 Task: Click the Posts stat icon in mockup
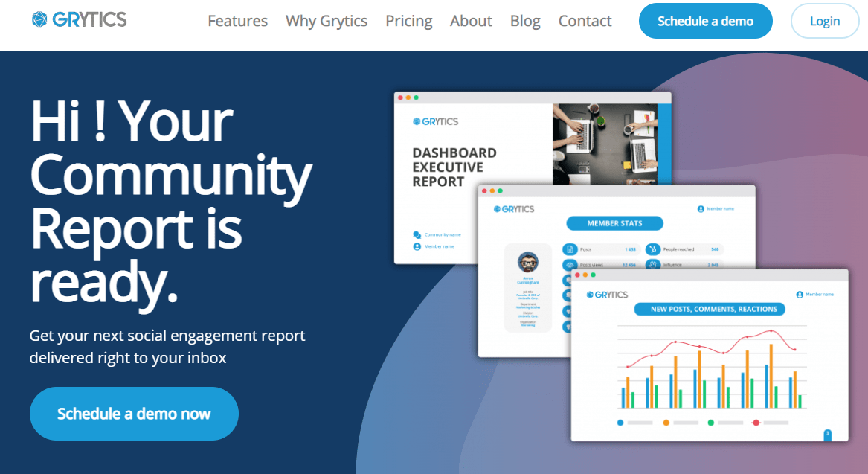(x=570, y=249)
